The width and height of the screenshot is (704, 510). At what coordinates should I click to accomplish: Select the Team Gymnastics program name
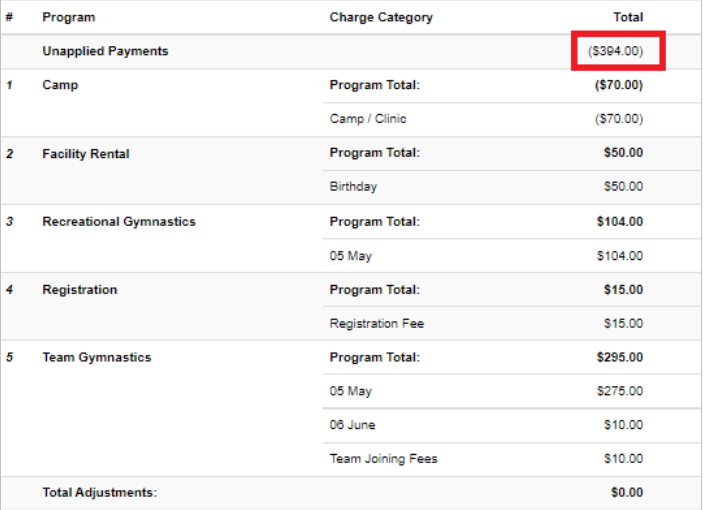click(x=97, y=358)
